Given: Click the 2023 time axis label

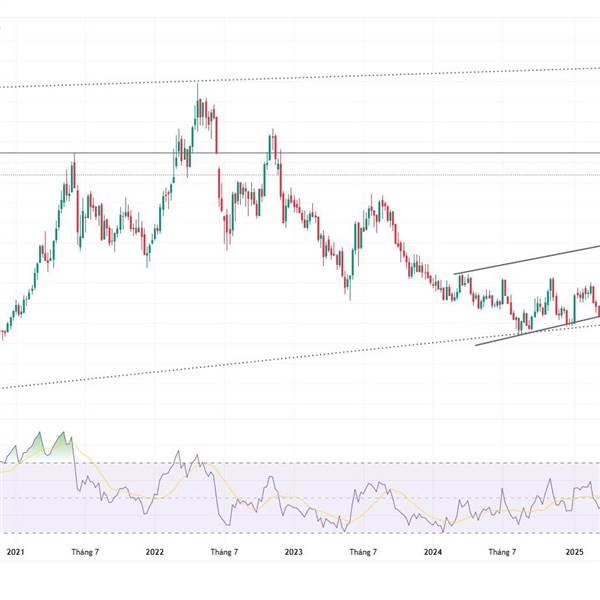Looking at the screenshot, I should coord(293,552).
